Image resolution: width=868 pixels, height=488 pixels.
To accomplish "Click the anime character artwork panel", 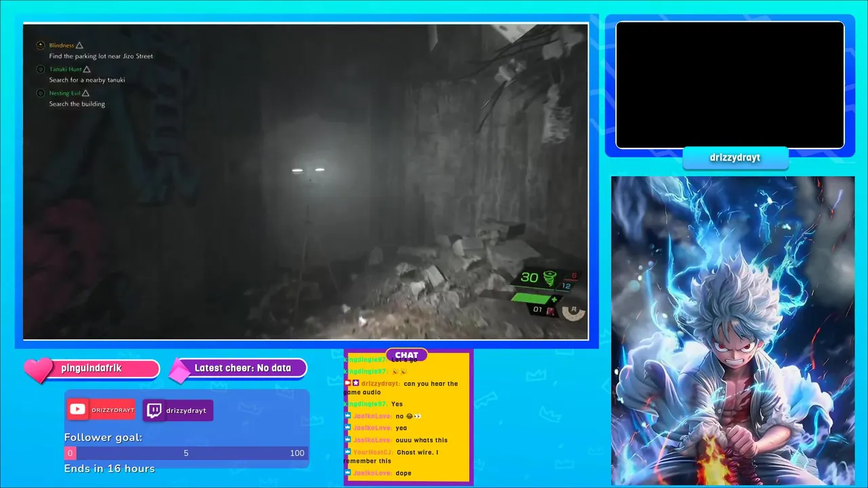I will pos(732,331).
